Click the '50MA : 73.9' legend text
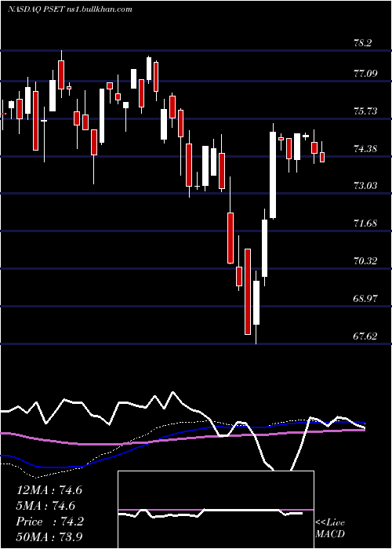This screenshot has height=549, width=392. click(49, 537)
